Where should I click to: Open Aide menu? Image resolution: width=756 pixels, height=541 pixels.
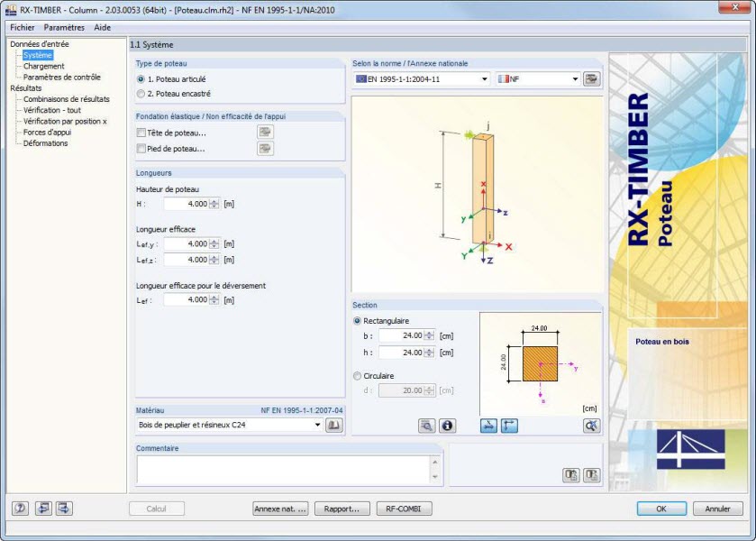(102, 28)
